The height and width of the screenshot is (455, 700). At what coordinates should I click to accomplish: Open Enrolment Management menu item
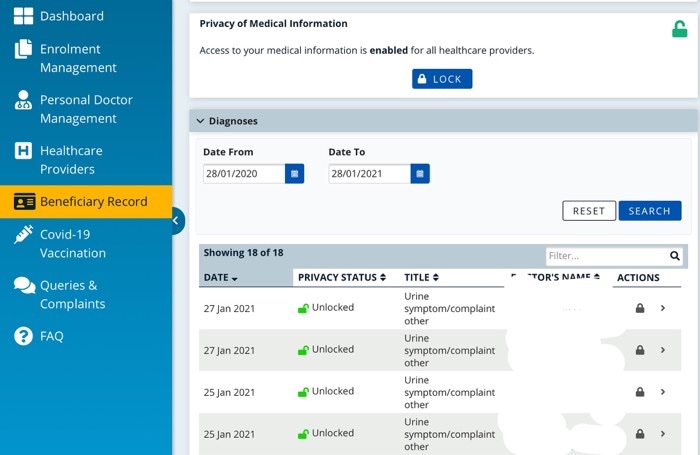click(x=78, y=58)
